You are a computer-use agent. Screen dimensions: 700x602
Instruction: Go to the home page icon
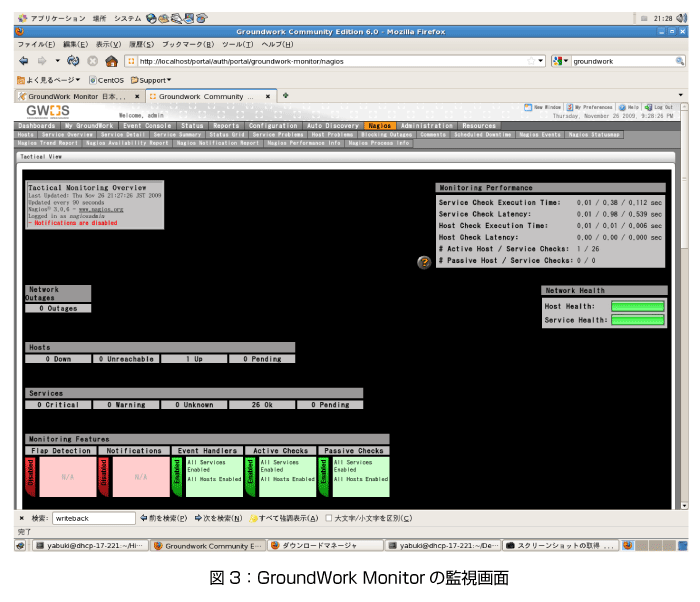click(x=112, y=61)
